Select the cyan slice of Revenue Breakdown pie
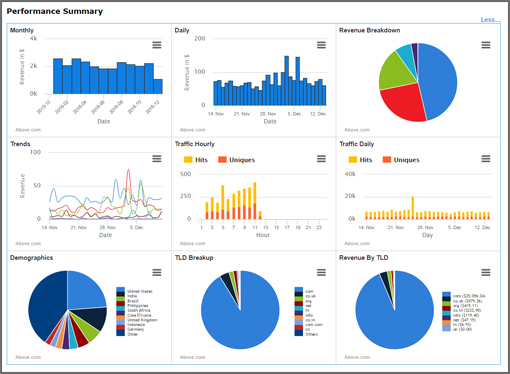 406,57
